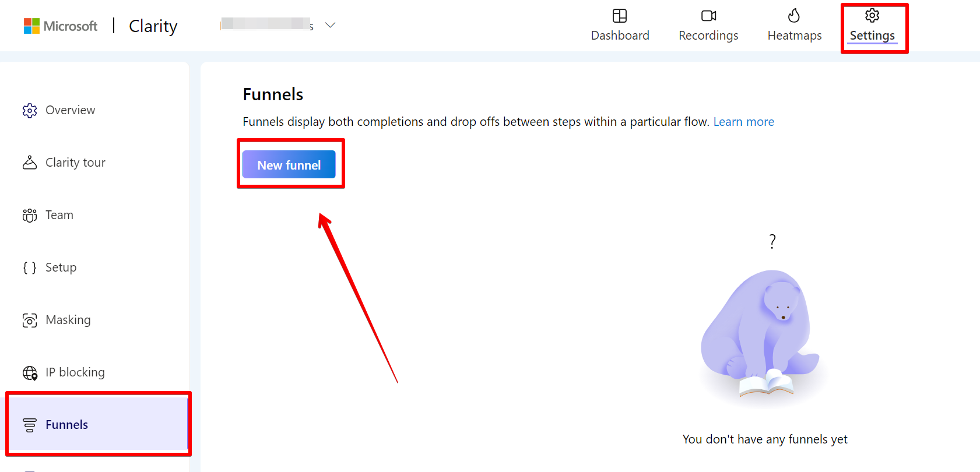Image resolution: width=980 pixels, height=472 pixels.
Task: Click the Recordings camera icon
Action: coord(708,16)
